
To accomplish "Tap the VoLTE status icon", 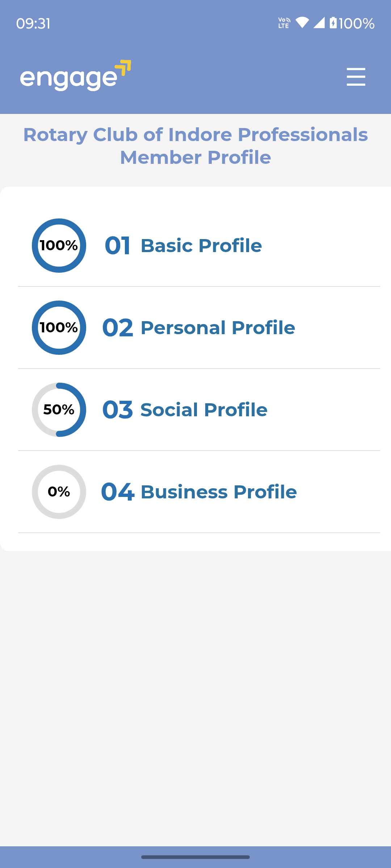I will (284, 23).
